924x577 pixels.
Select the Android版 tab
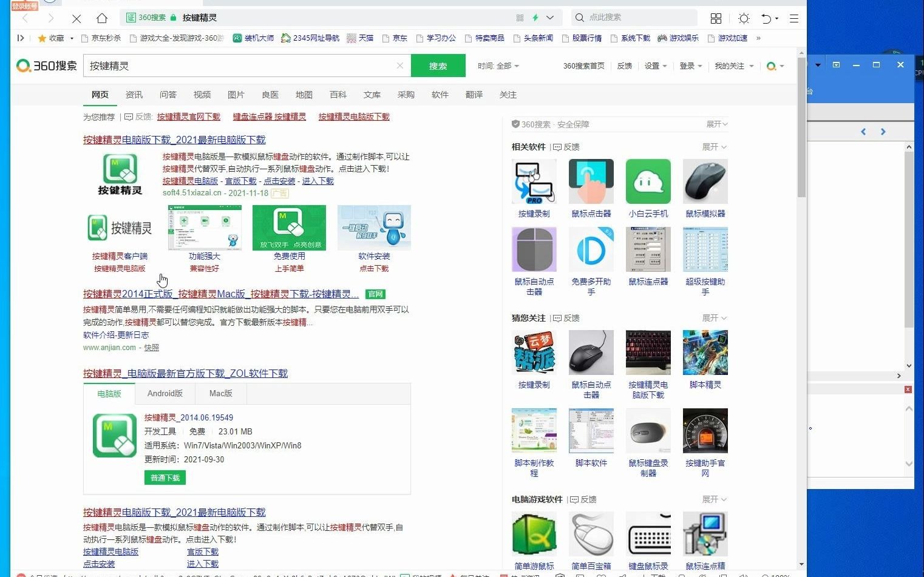point(165,394)
